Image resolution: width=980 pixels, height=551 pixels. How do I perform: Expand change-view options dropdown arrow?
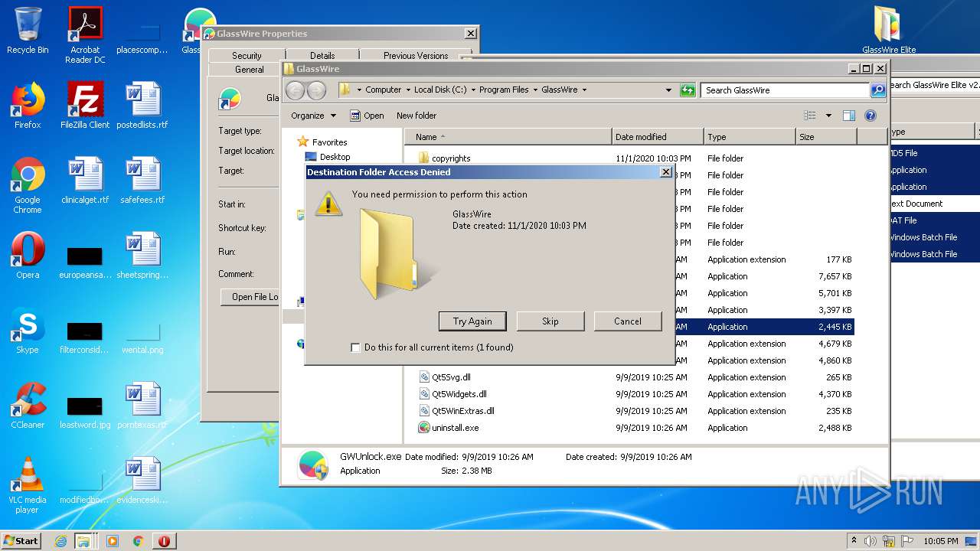pos(828,116)
